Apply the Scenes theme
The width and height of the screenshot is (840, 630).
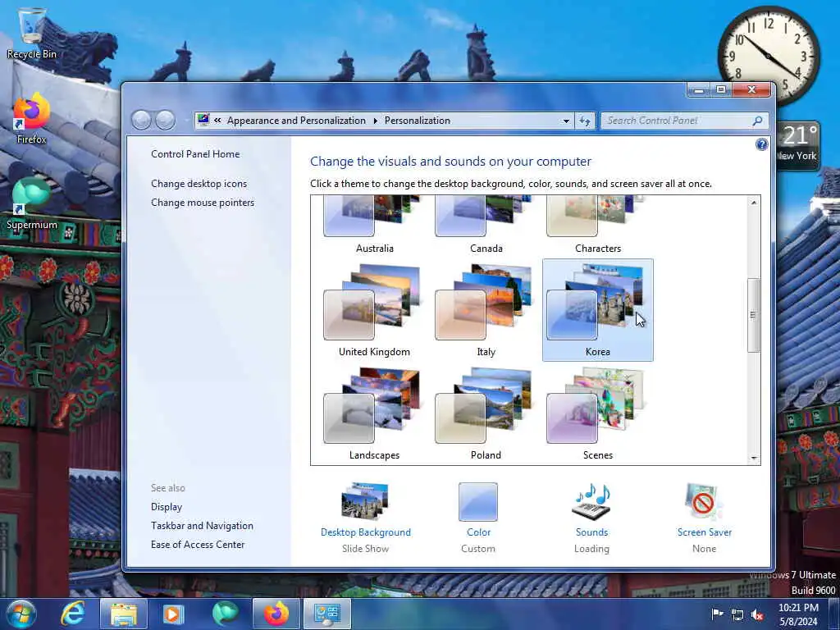(597, 413)
